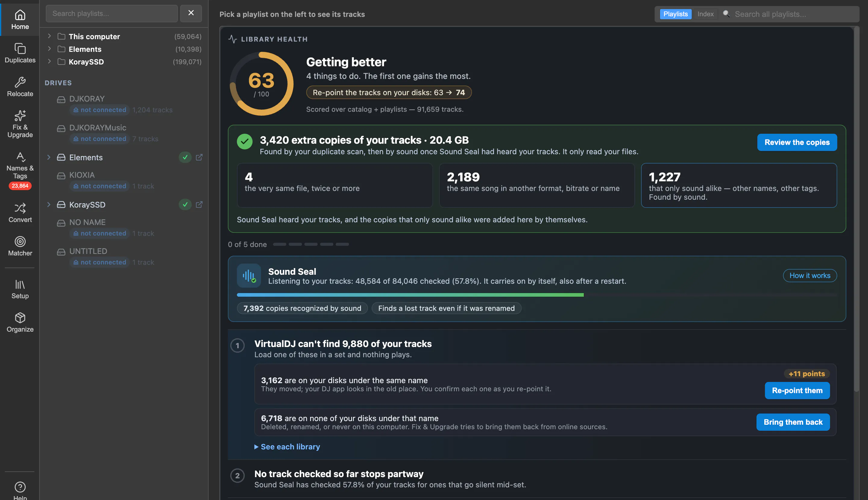868x500 pixels.
Task: Open the Relocate tool
Action: [20, 87]
